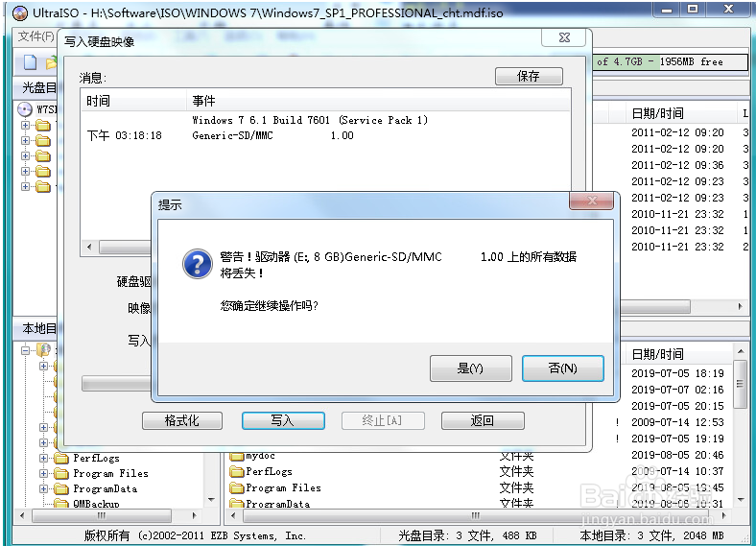Click the 时间 column header
Image resolution: width=756 pixels, height=546 pixels.
[133, 101]
